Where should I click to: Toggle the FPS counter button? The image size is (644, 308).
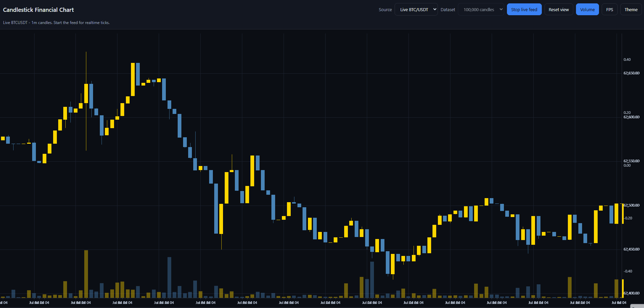[x=609, y=9]
